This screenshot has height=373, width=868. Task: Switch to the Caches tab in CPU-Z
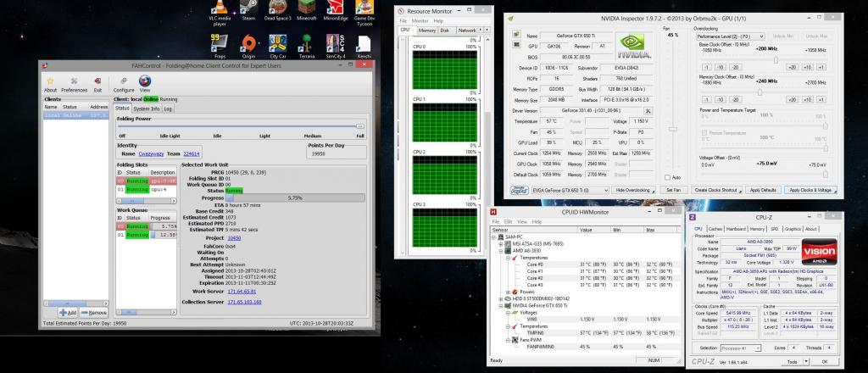coord(715,229)
